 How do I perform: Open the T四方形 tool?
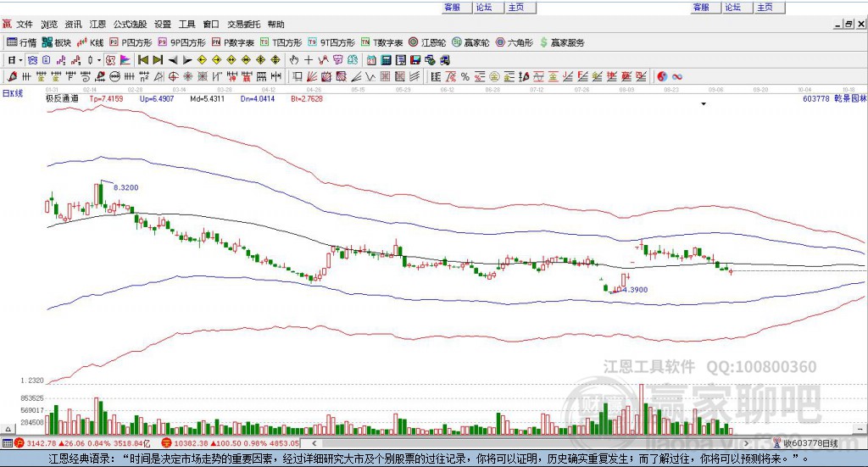[x=281, y=42]
